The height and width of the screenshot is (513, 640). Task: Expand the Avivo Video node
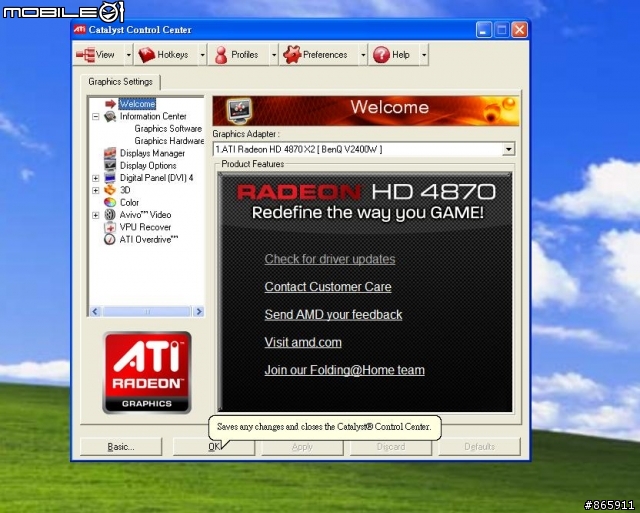click(96, 215)
